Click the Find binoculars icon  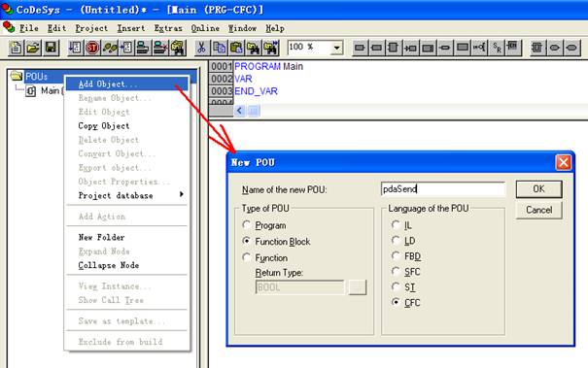pyautogui.click(x=254, y=48)
